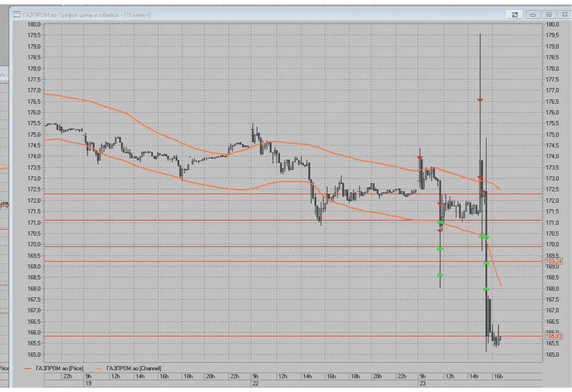
Task: Click the 180,0 value on the right price axis
Action: click(x=552, y=25)
